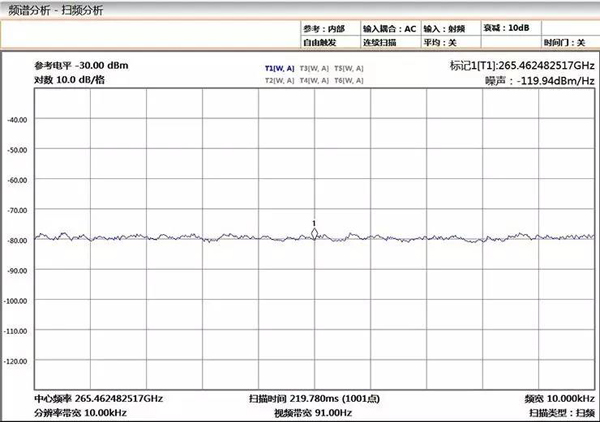Click the 中心频率 265.462482517GHz value
Screen dimensions: 600x422
(x=99, y=399)
